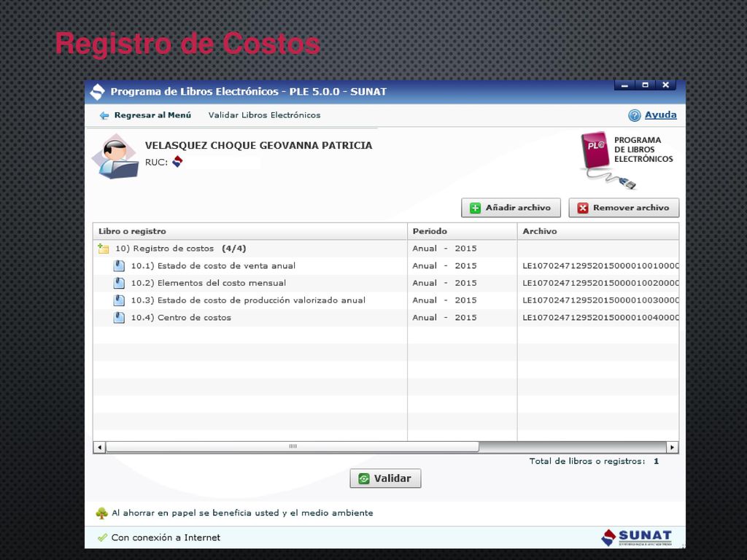The height and width of the screenshot is (560, 747).
Task: Click the SUNAT logo in the status bar
Action: pyautogui.click(x=636, y=537)
